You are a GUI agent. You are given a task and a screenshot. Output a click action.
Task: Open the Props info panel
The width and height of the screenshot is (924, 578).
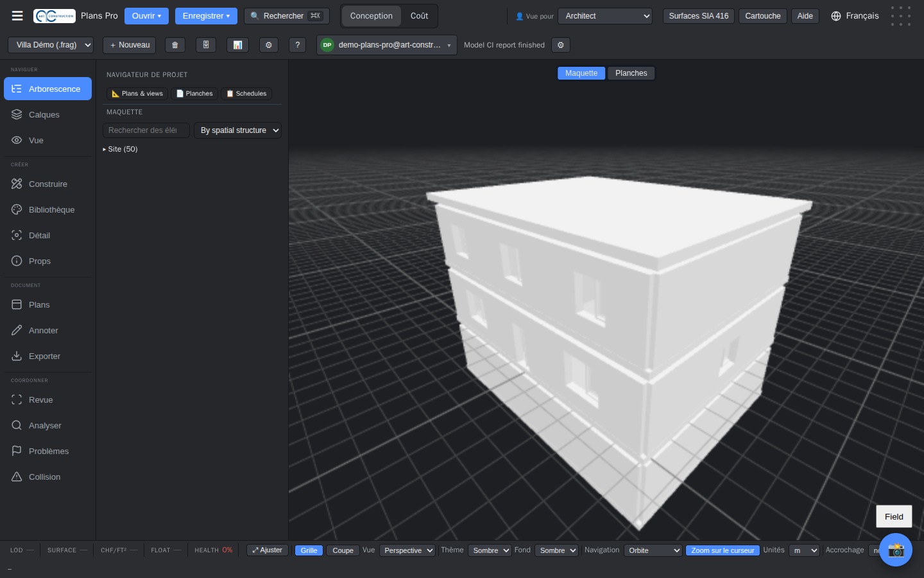[x=48, y=261]
